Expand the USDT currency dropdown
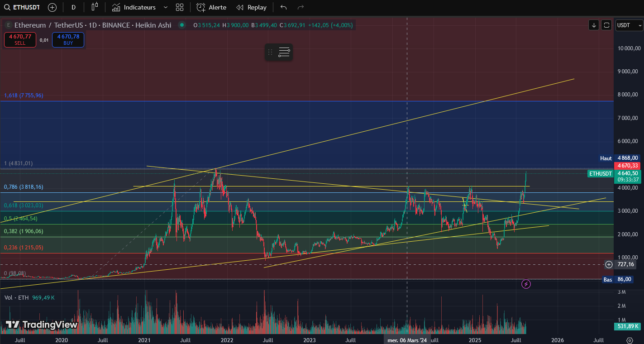The width and height of the screenshot is (644, 344). click(629, 25)
